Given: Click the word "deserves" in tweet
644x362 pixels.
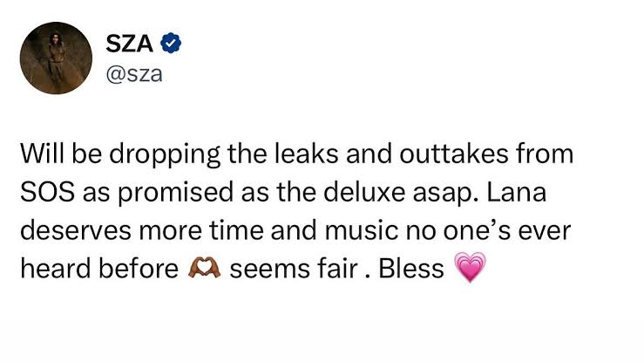Looking at the screenshot, I should coord(76,230).
